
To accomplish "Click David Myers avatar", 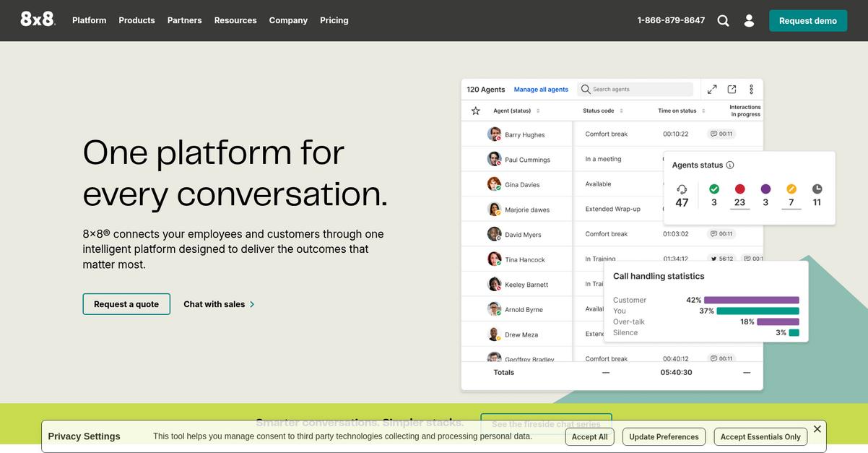I will 494,234.
